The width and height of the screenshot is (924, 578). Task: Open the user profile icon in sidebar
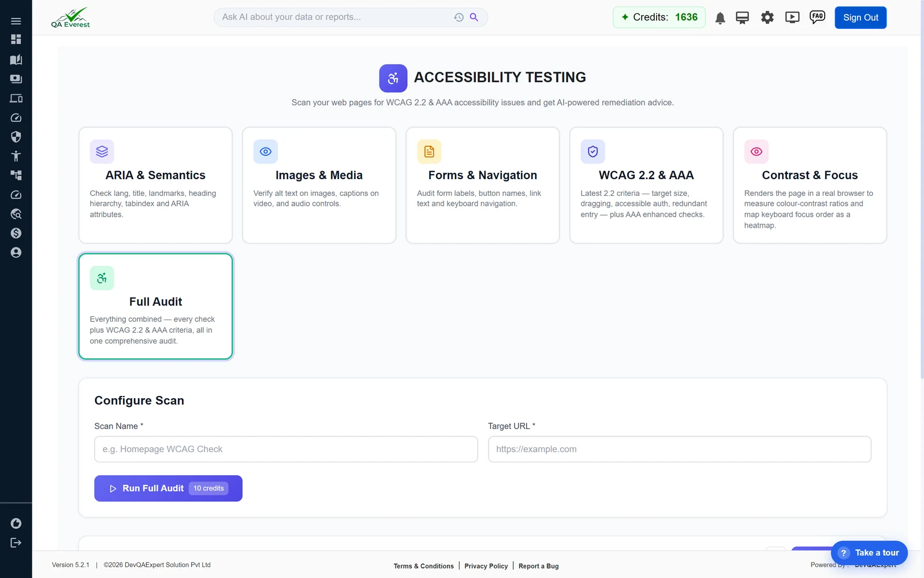point(16,253)
